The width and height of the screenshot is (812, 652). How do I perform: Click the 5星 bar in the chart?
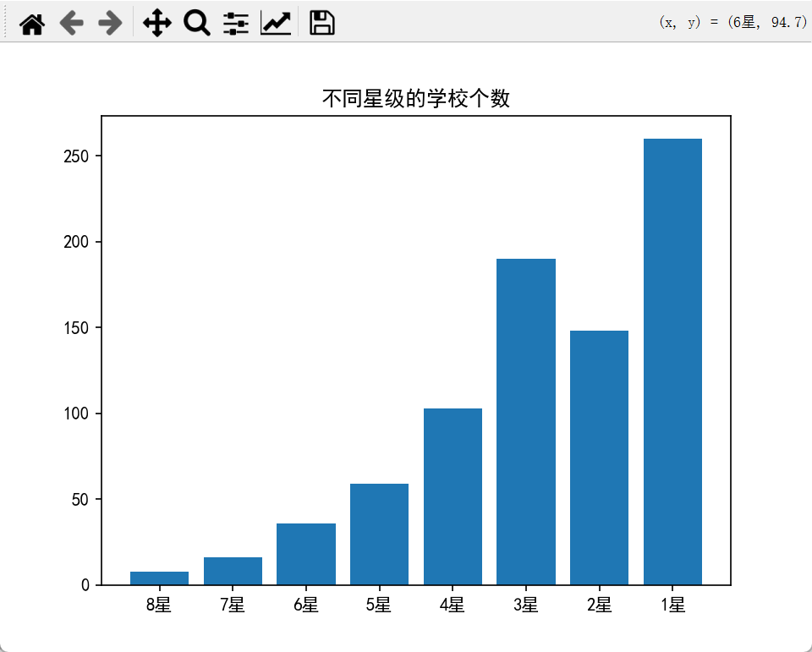tap(379, 534)
